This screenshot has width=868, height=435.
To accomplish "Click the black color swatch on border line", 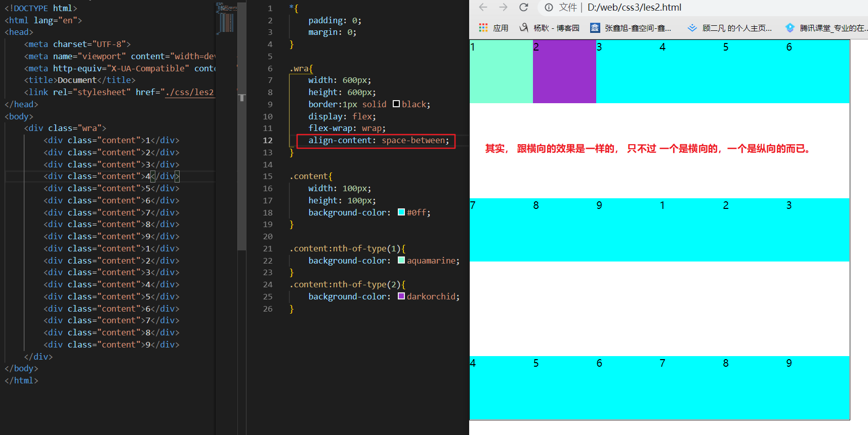I will click(x=396, y=104).
